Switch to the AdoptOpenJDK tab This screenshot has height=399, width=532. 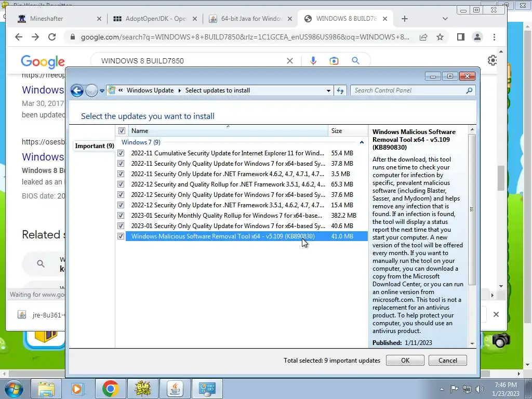tap(155, 19)
